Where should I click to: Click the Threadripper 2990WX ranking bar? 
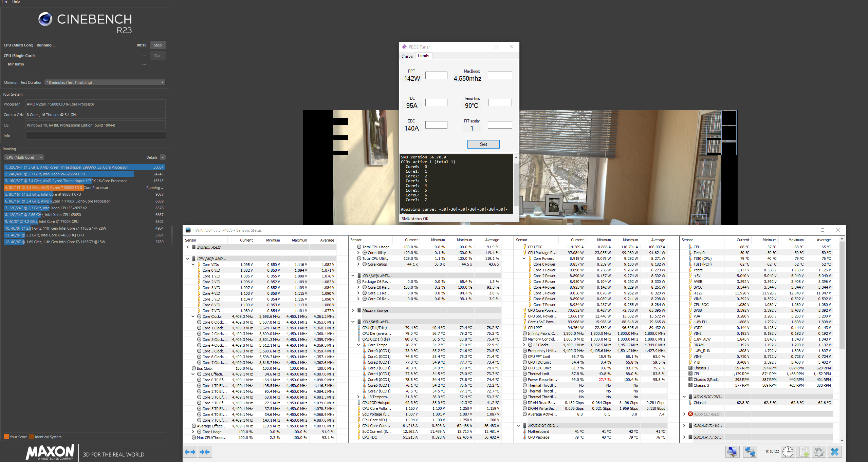85,167
